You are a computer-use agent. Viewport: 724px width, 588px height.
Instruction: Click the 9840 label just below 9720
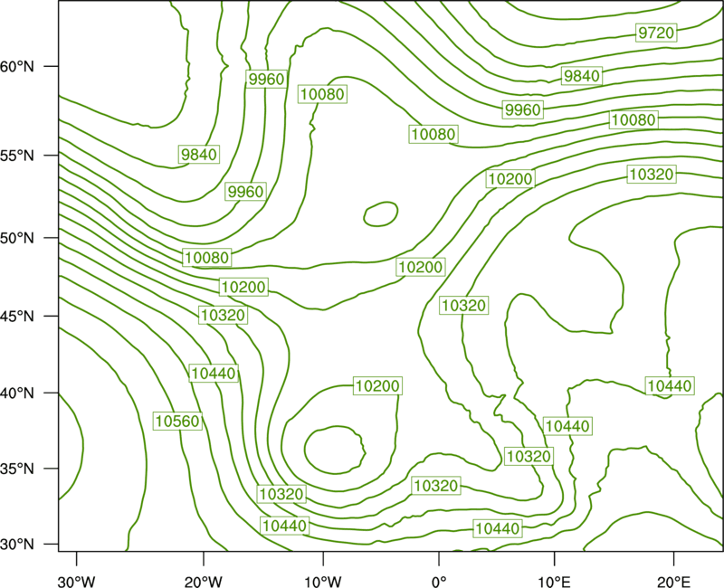tap(582, 76)
